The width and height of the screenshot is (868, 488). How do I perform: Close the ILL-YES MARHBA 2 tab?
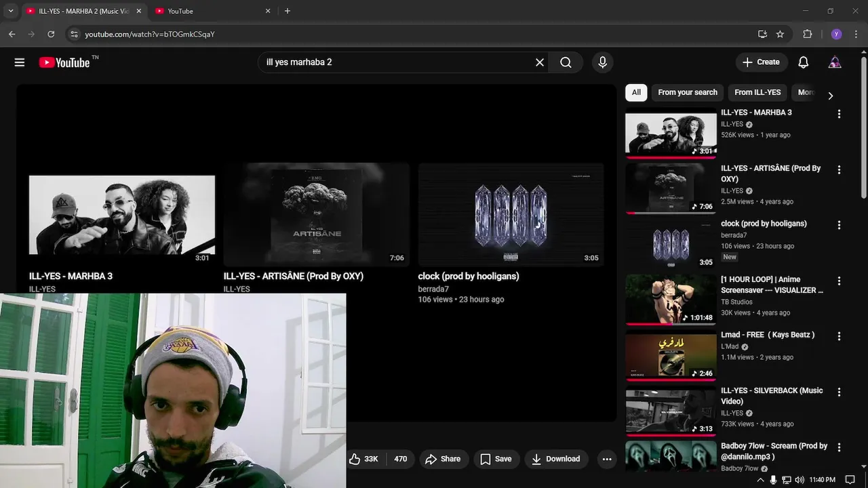[x=138, y=11]
